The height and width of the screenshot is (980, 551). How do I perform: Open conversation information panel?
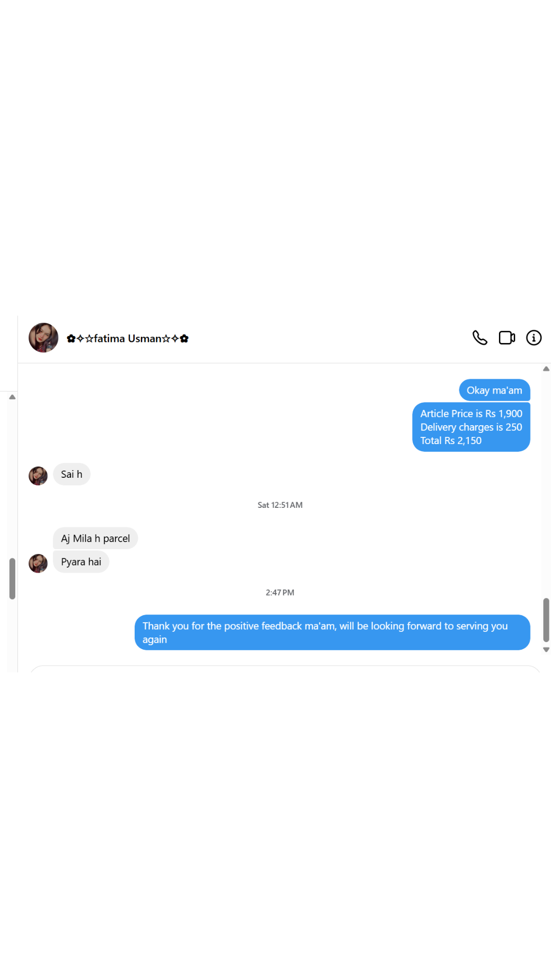534,338
